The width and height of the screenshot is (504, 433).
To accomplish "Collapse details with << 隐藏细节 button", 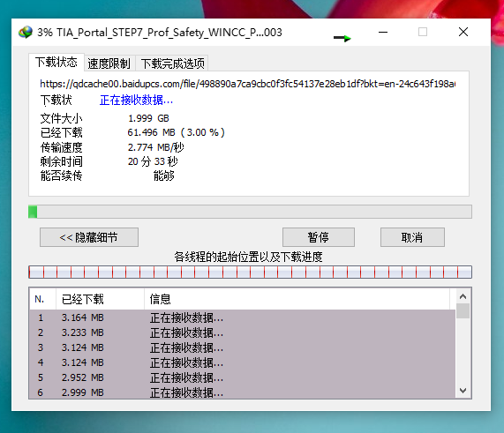I will coord(89,237).
